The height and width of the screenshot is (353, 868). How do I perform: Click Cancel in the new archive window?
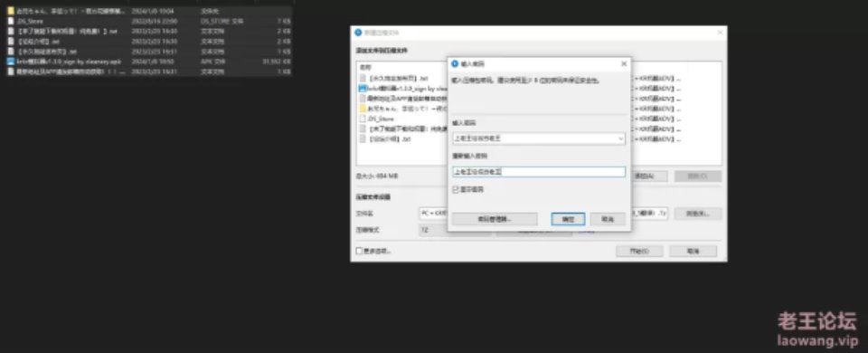tap(693, 251)
